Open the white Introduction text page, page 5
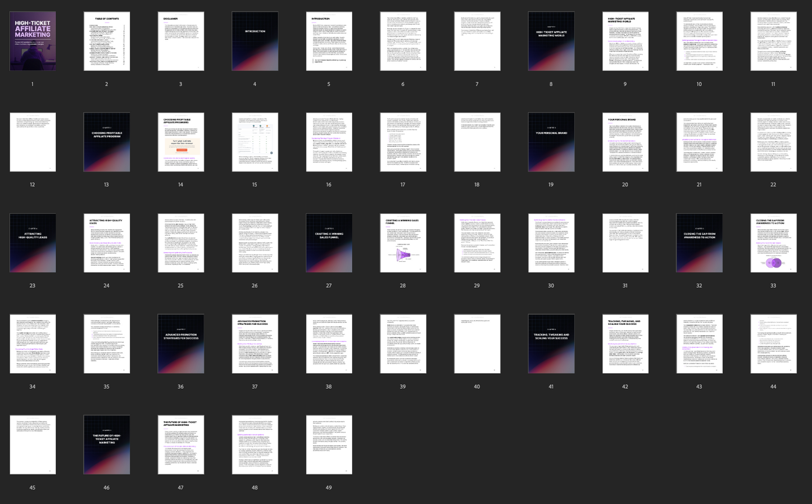The image size is (812, 504). pyautogui.click(x=329, y=41)
